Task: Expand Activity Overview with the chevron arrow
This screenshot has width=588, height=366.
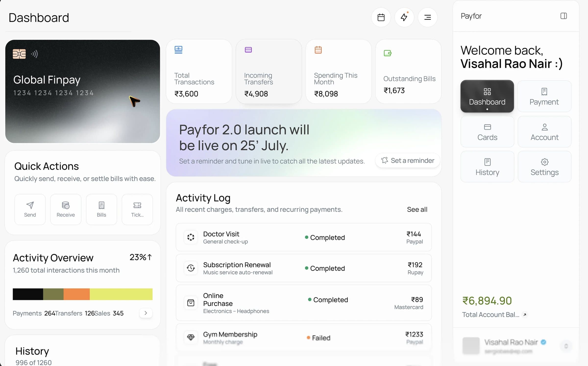Action: pos(146,313)
